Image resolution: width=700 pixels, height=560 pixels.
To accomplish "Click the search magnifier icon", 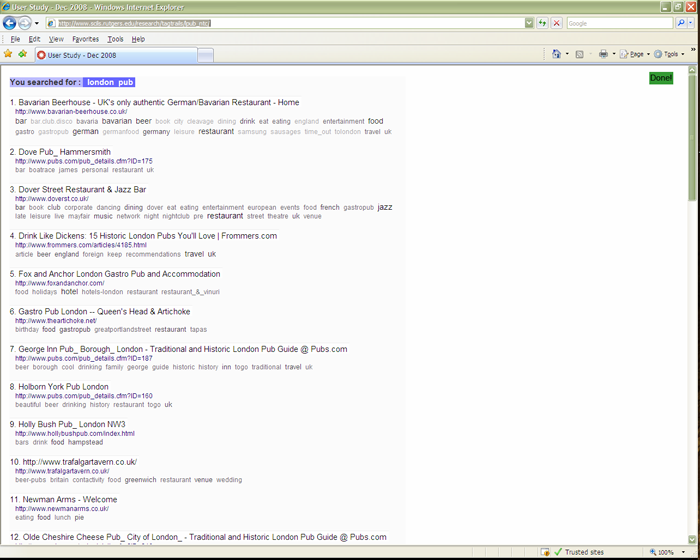I will (x=681, y=23).
